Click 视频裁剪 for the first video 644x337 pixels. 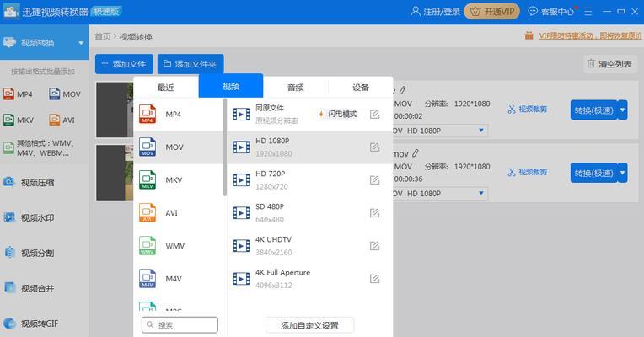528,110
